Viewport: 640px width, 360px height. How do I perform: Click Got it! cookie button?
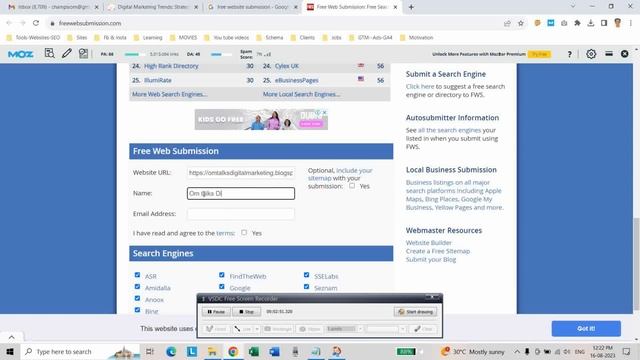tap(586, 329)
